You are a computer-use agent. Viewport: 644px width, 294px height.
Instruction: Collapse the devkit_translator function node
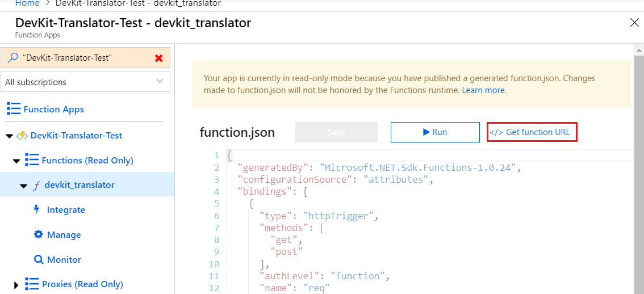tap(24, 186)
